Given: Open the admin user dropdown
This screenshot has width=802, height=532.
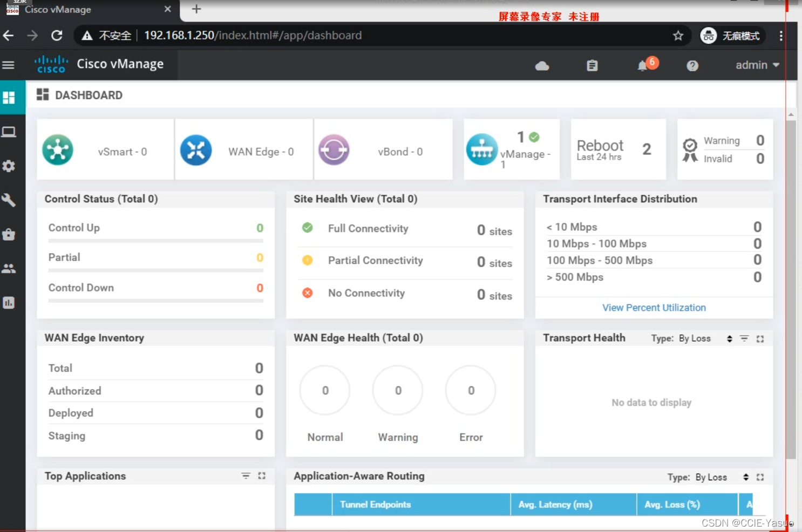Looking at the screenshot, I should pos(757,65).
